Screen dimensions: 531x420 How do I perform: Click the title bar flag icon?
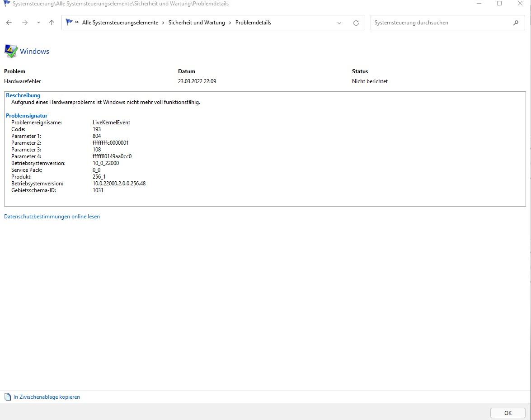7,3
